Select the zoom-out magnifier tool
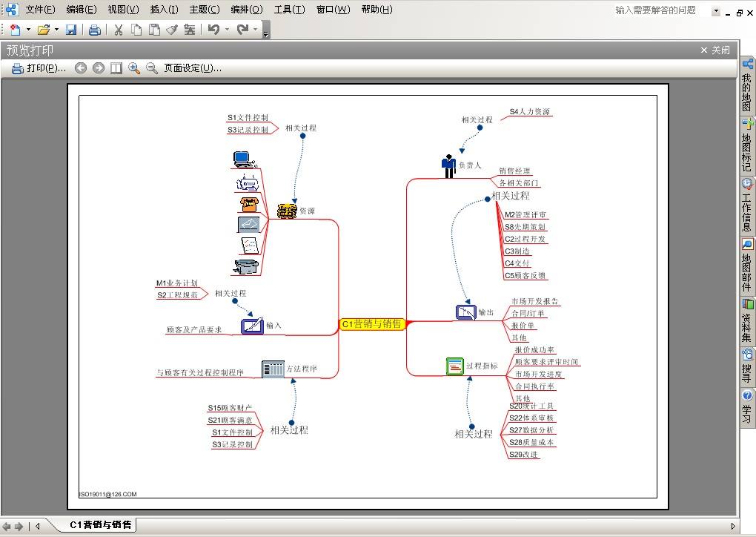Viewport: 756px width, 537px height. [x=152, y=67]
